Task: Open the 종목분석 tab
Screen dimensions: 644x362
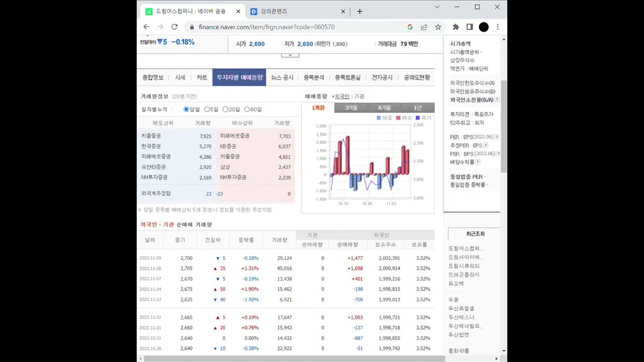Action: [x=314, y=77]
